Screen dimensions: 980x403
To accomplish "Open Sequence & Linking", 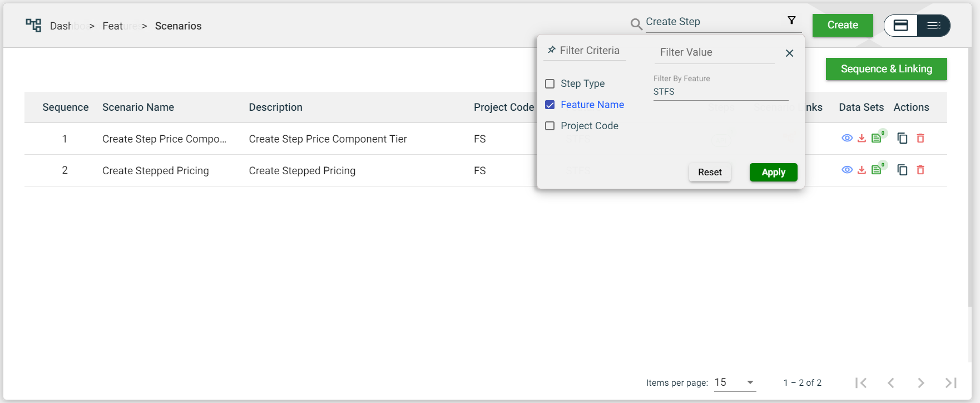I will click(886, 69).
